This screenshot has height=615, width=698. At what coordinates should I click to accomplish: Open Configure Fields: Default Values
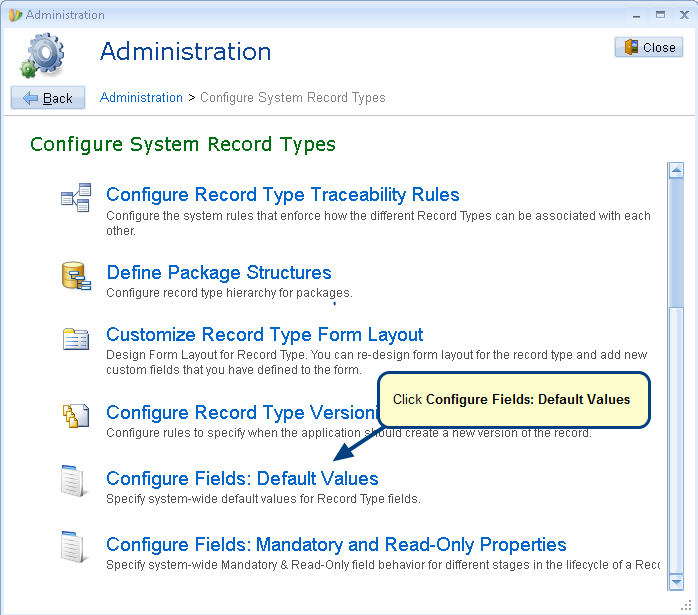pos(242,479)
